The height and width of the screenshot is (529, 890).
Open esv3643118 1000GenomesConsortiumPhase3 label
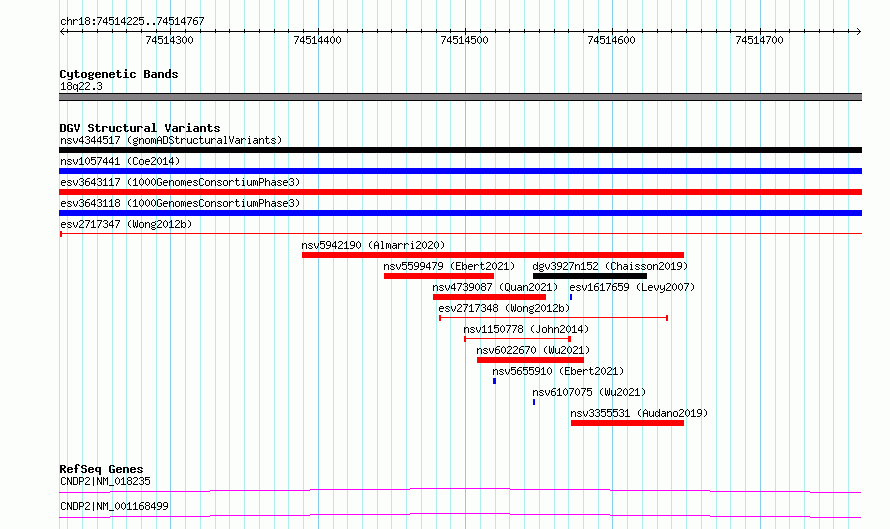(180, 203)
